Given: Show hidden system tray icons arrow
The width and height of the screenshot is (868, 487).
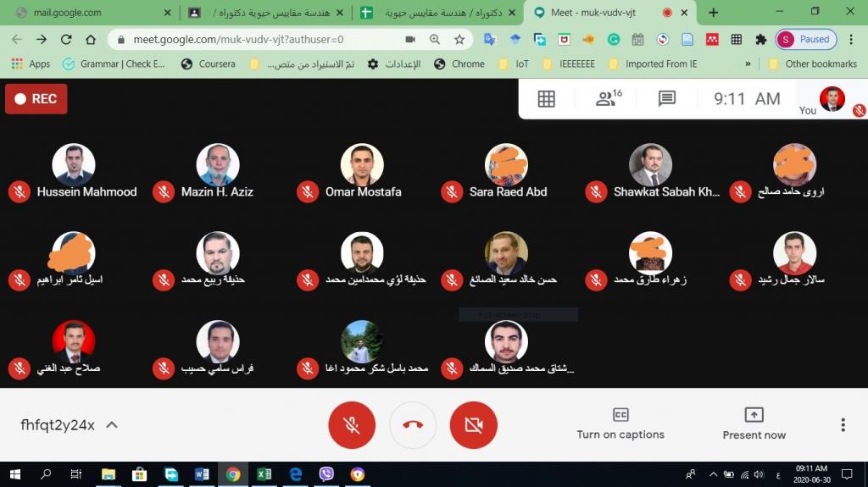Looking at the screenshot, I should click(x=713, y=474).
